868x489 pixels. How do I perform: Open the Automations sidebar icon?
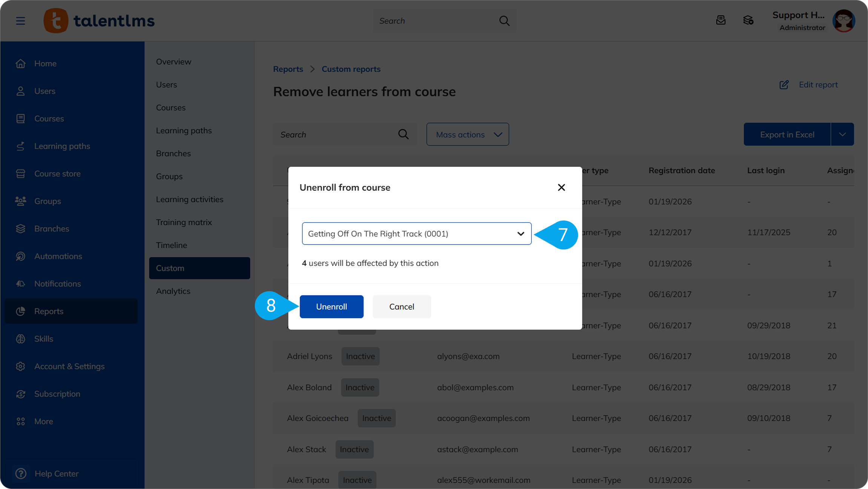click(21, 256)
